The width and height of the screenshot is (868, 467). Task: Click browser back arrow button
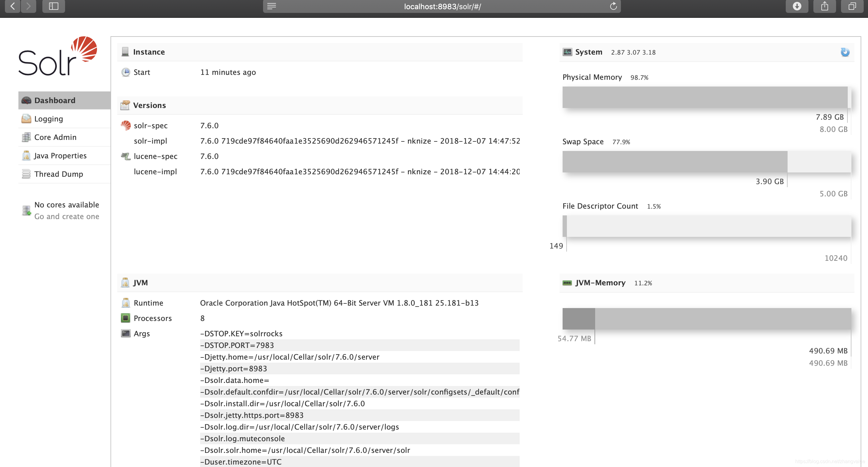pyautogui.click(x=13, y=6)
